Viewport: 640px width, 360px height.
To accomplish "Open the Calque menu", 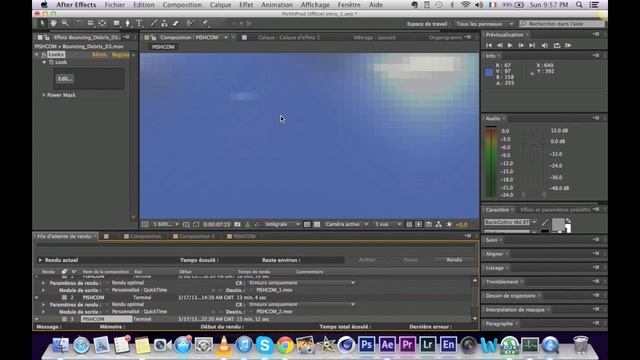I will point(220,5).
